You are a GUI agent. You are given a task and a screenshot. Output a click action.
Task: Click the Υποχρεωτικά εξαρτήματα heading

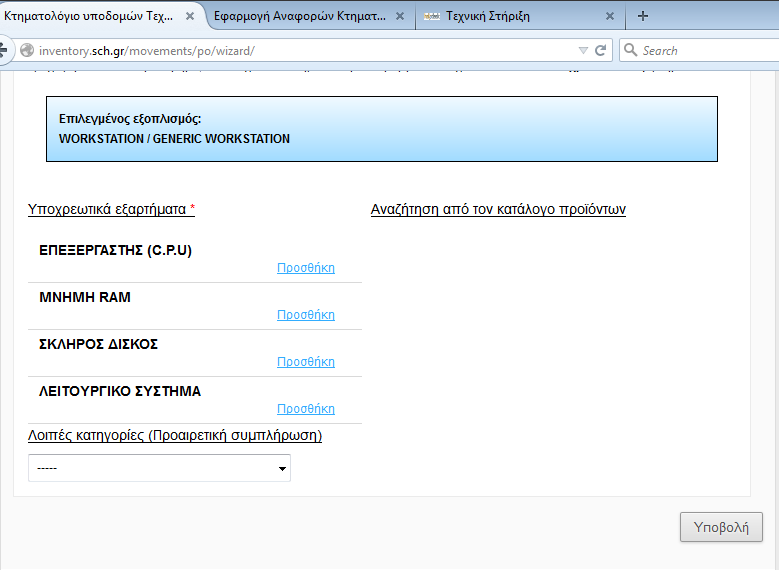[x=111, y=209]
